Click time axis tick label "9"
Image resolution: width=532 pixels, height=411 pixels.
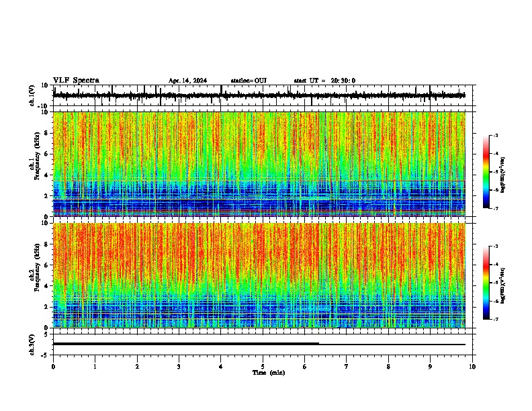(430, 367)
